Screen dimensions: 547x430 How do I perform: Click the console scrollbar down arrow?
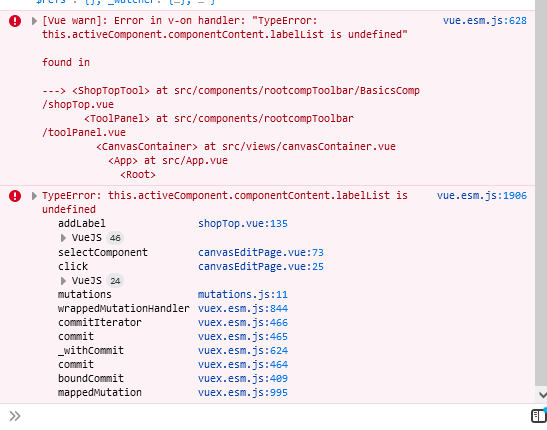click(542, 395)
